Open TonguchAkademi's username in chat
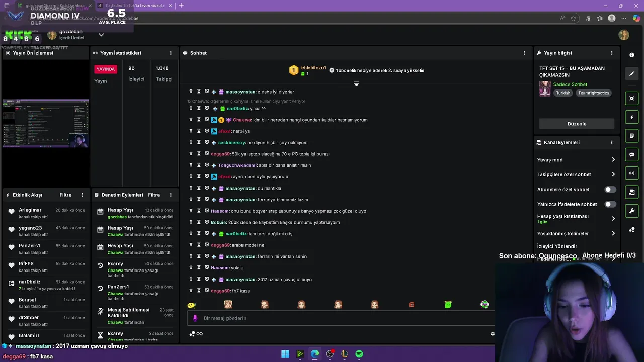This screenshot has width=644, height=362. 237,165
